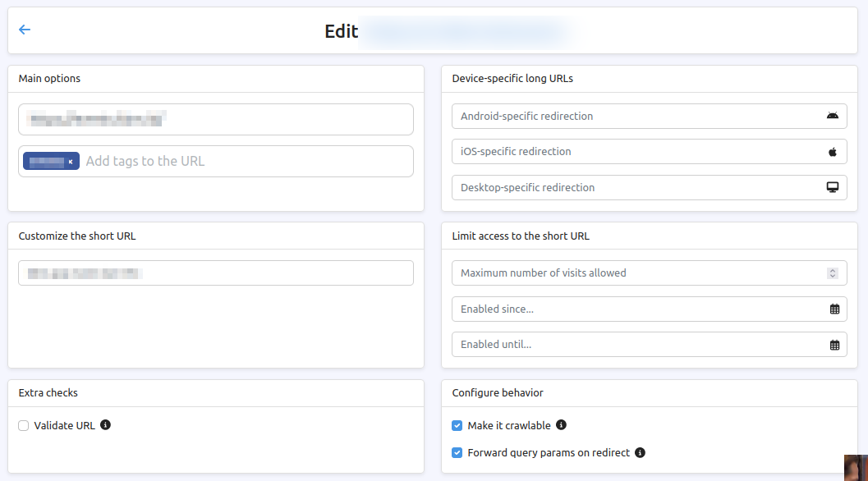
Task: Decrement the maximum visits allowed value
Action: (833, 276)
